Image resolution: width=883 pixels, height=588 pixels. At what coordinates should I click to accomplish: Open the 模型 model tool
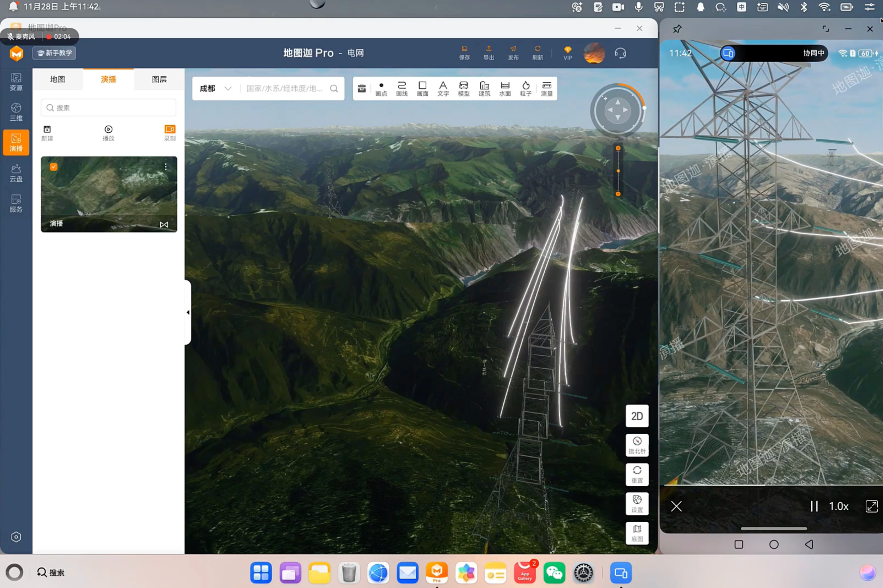click(x=463, y=89)
